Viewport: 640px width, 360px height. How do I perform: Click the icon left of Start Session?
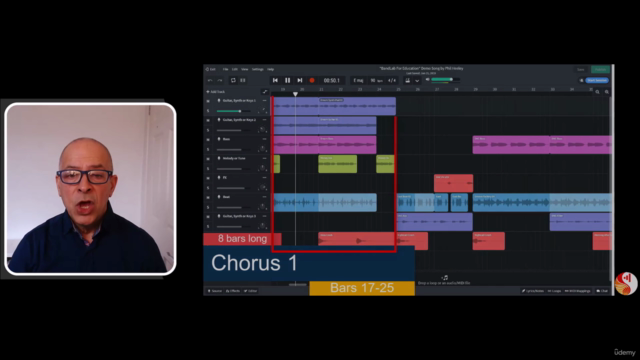[581, 80]
